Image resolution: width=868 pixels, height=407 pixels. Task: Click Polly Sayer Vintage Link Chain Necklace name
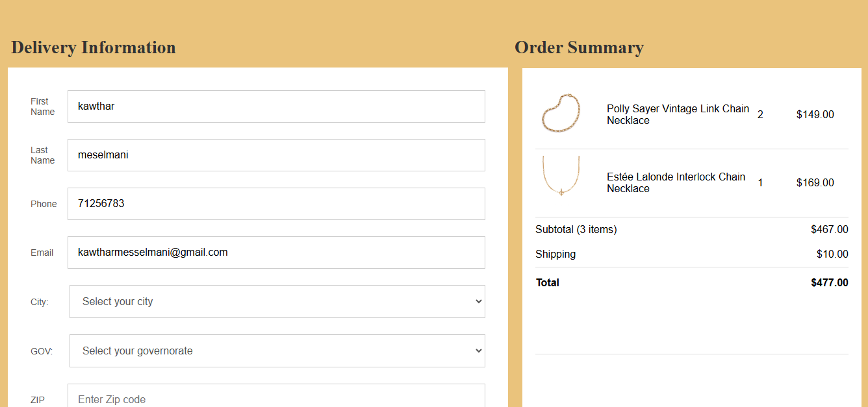tap(678, 114)
